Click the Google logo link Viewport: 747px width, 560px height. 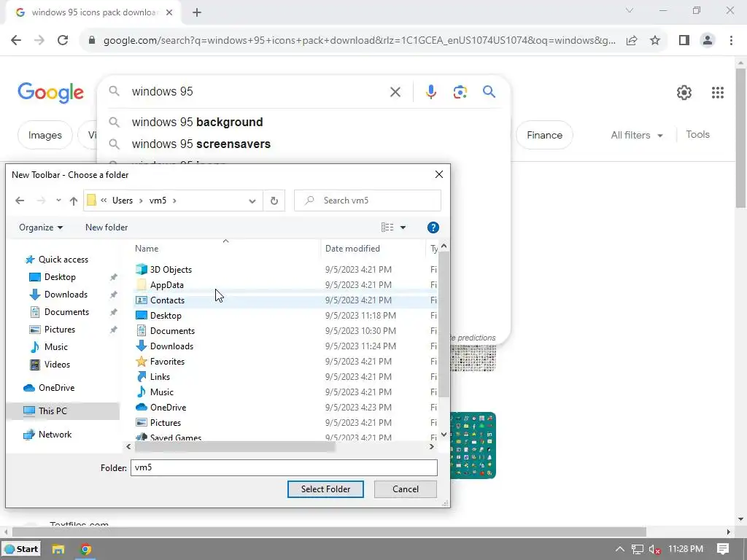point(51,93)
